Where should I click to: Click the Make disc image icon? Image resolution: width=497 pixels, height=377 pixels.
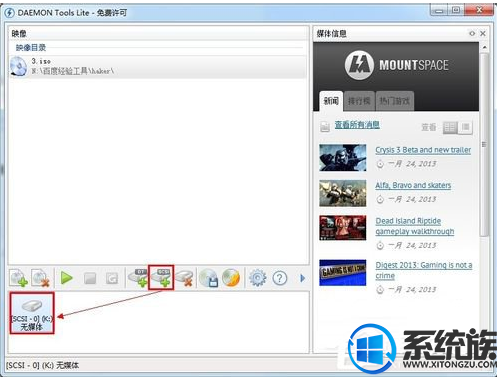click(x=209, y=278)
